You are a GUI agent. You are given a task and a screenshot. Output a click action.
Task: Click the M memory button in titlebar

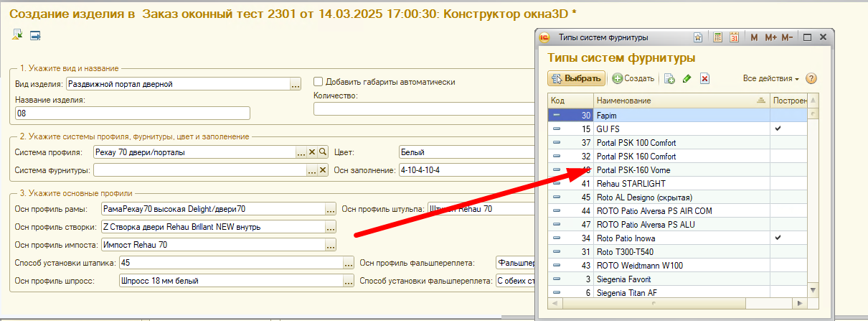click(754, 37)
